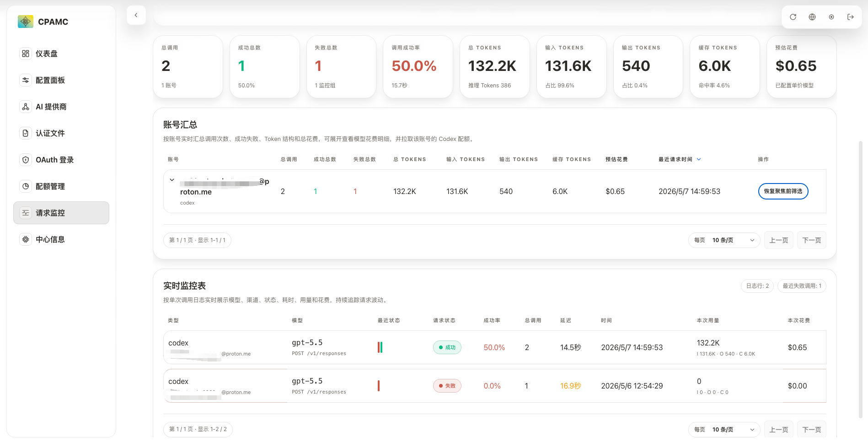Click the 输入 TOKENS 131.6K card
Viewport: 868px width, 448px height.
pos(572,67)
